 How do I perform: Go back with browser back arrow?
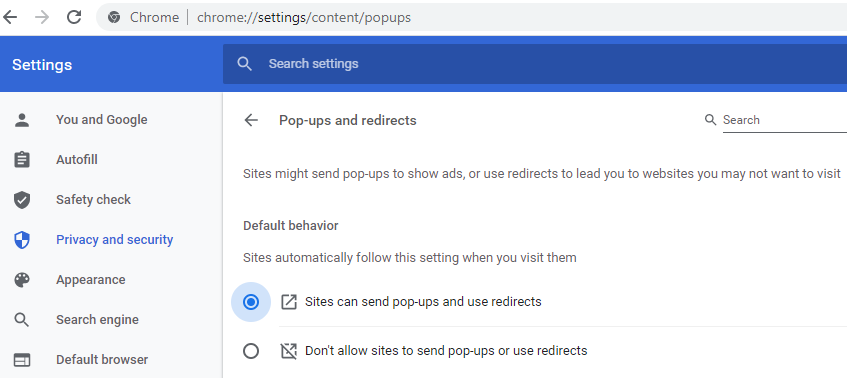coord(10,17)
